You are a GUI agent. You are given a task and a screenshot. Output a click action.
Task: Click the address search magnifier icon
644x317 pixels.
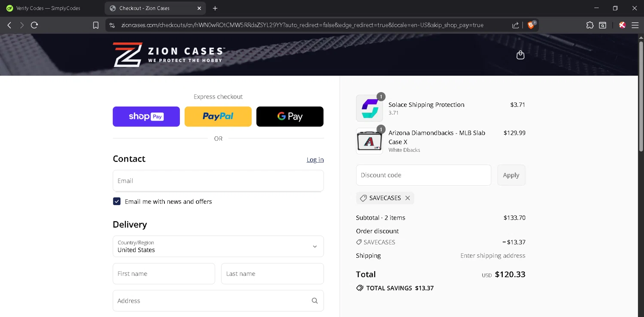point(315,301)
